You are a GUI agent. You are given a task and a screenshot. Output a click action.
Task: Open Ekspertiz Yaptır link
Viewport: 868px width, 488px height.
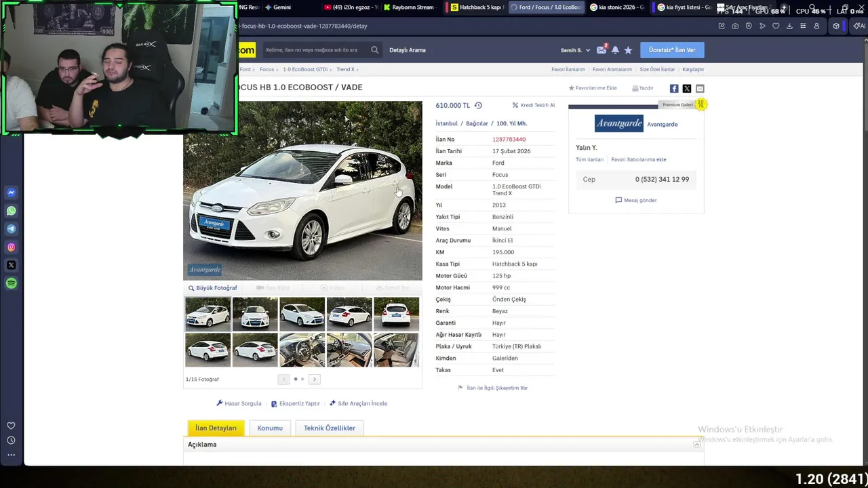click(295, 403)
